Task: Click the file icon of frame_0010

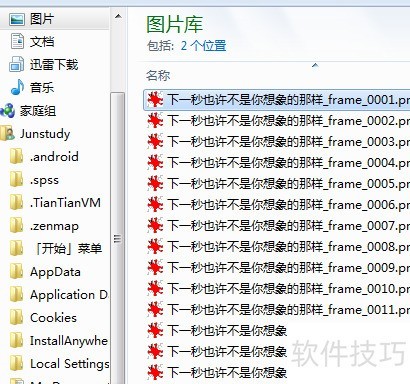Action: pyautogui.click(x=155, y=289)
